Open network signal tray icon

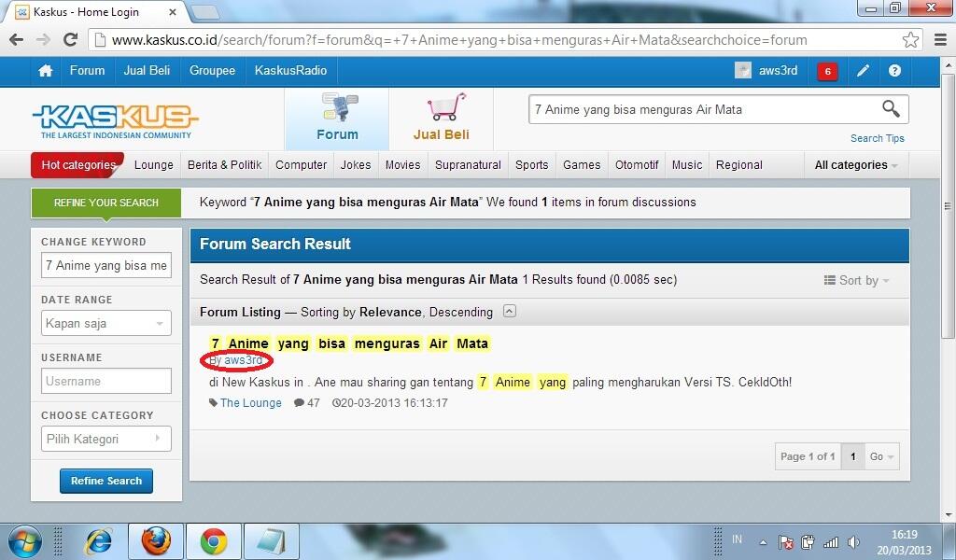(x=830, y=541)
